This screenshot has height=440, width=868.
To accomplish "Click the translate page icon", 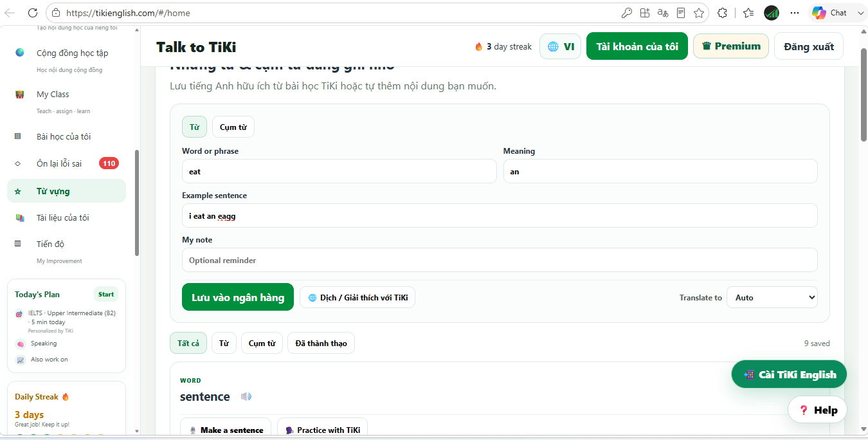I will point(663,13).
